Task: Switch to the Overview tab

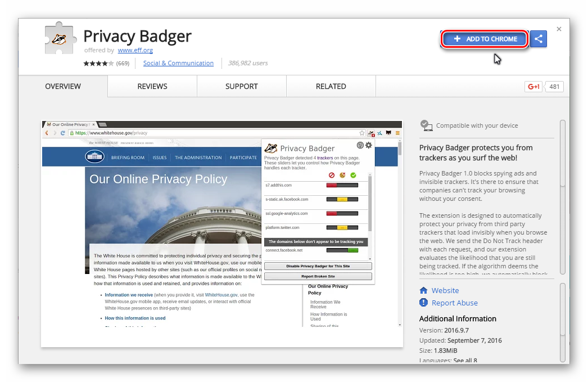Action: (63, 86)
